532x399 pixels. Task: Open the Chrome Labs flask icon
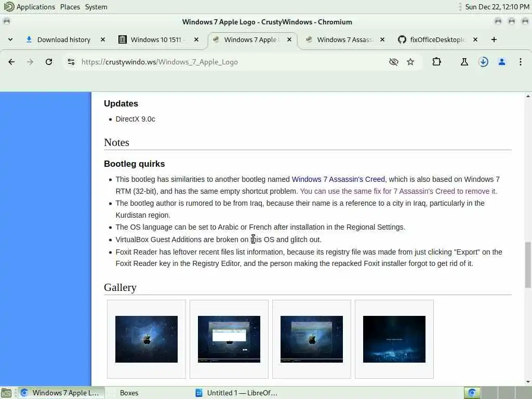[464, 62]
